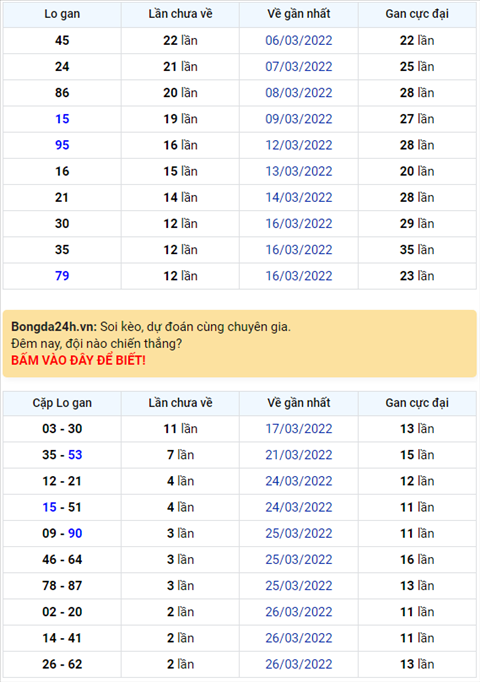The image size is (480, 682).
Task: Select the pair '35 - 53'
Action: (x=62, y=455)
